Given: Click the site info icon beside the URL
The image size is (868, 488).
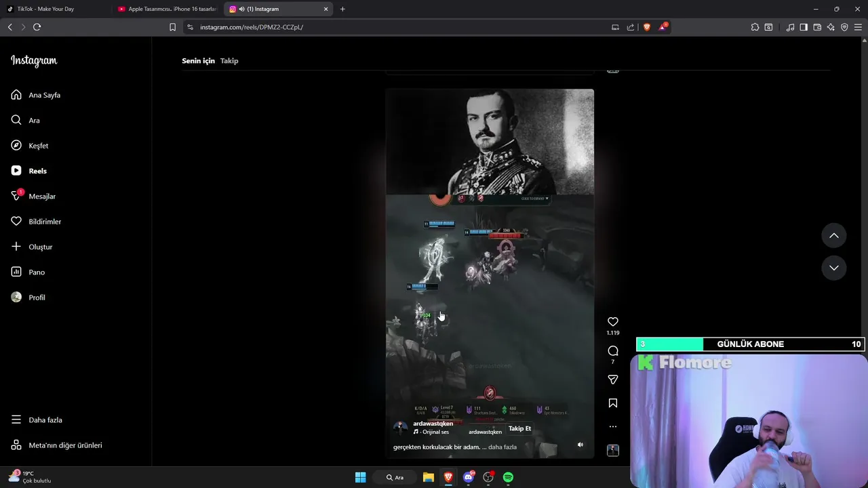Looking at the screenshot, I should point(190,27).
